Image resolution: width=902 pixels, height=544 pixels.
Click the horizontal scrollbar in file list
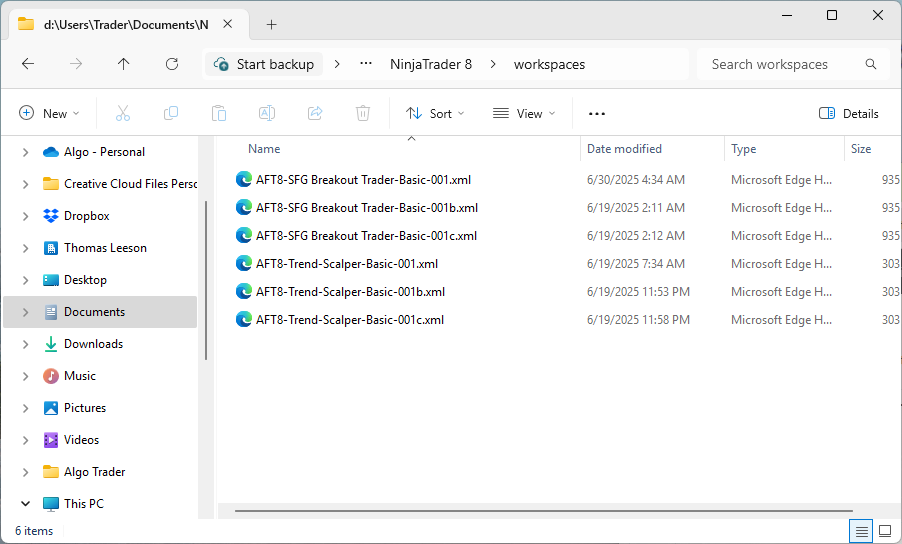tap(543, 511)
